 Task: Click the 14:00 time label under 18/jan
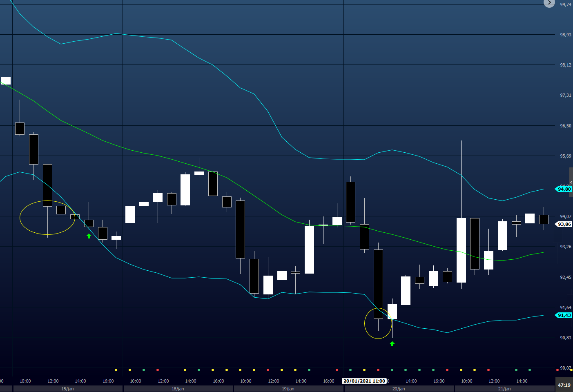191,381
